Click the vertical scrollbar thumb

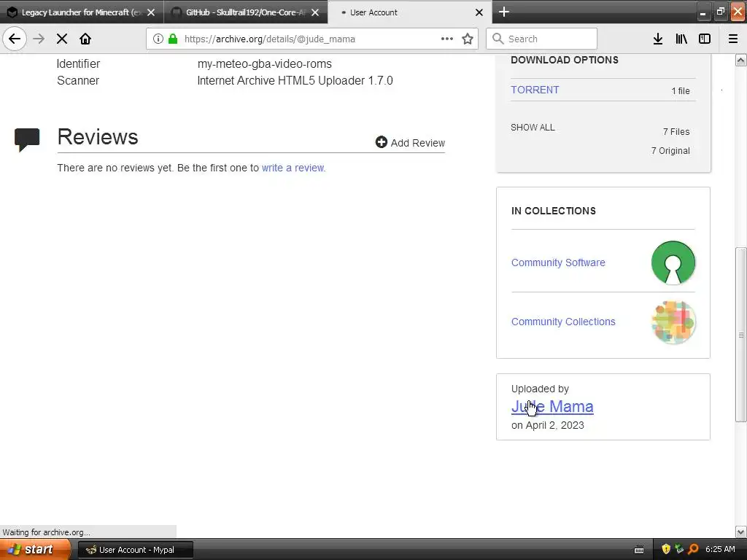pos(740,334)
